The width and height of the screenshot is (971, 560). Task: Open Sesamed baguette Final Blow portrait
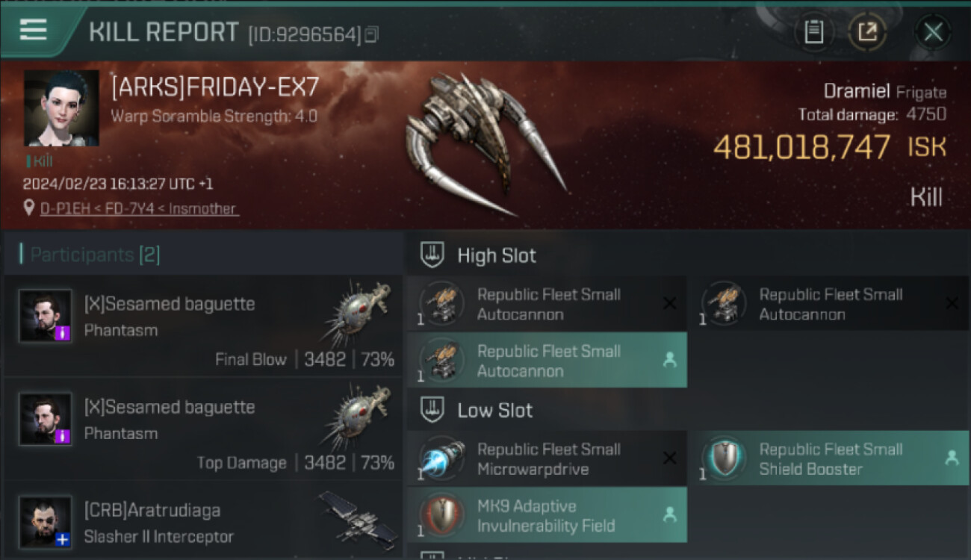pos(46,316)
